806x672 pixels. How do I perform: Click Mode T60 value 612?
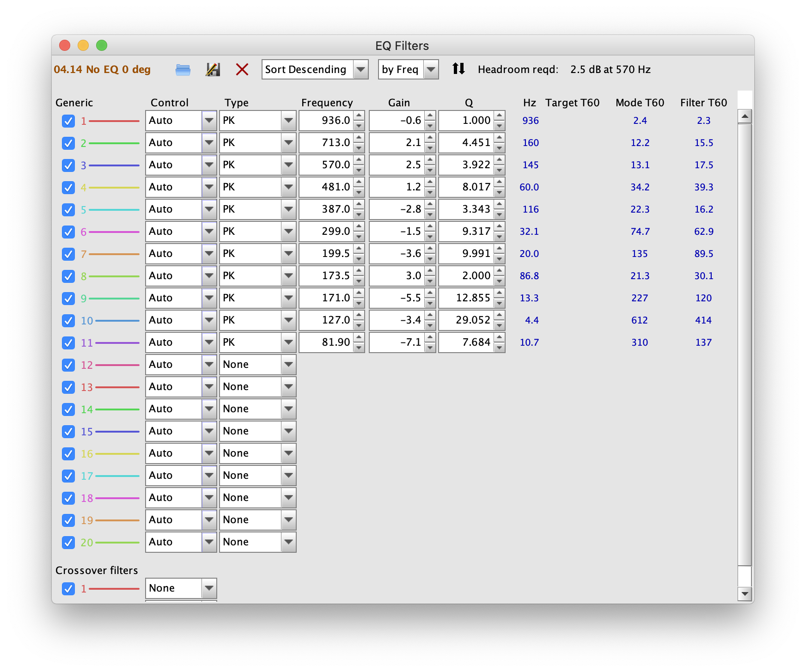pyautogui.click(x=640, y=320)
